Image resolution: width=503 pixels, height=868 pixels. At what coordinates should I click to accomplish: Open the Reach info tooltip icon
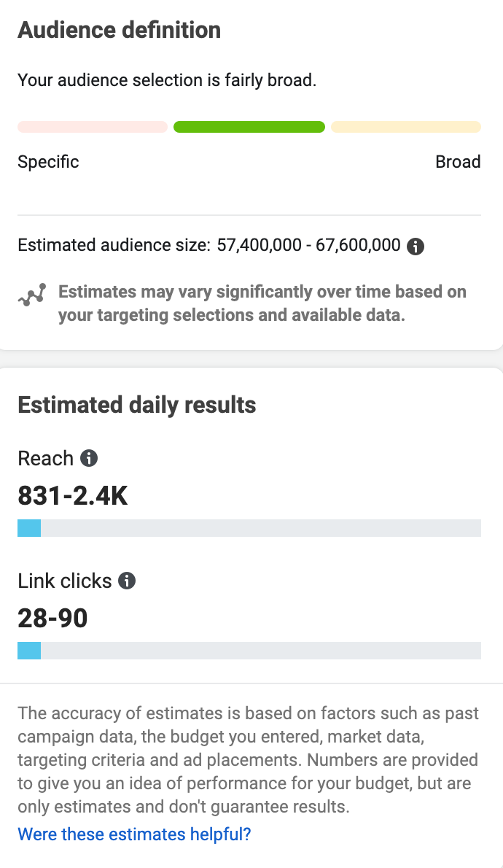pos(89,458)
